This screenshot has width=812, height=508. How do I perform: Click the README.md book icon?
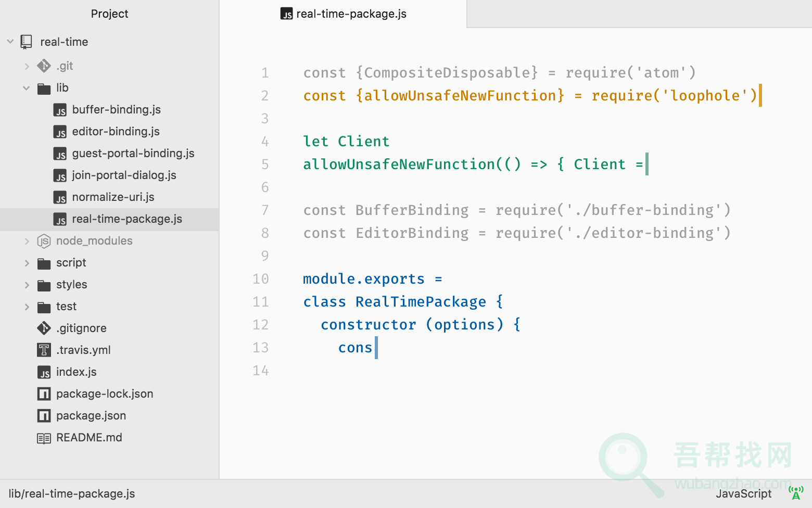tap(44, 438)
